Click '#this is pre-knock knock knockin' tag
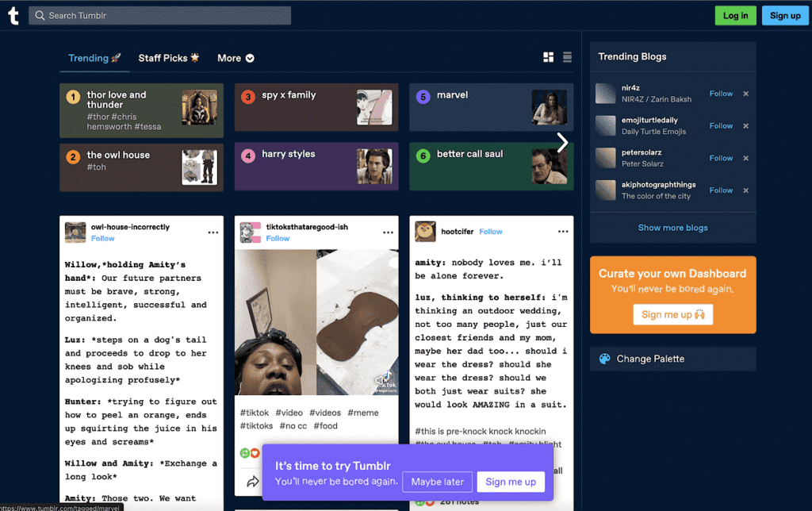812x511 pixels. 480,431
